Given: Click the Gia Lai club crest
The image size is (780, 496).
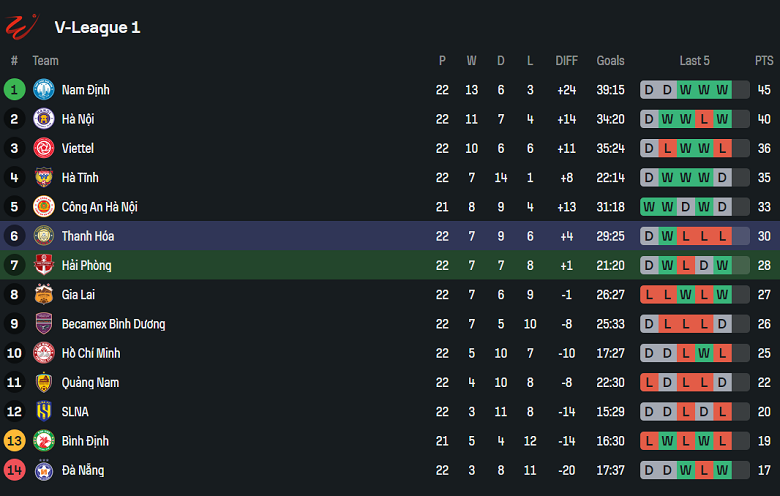Looking at the screenshot, I should click(x=44, y=294).
